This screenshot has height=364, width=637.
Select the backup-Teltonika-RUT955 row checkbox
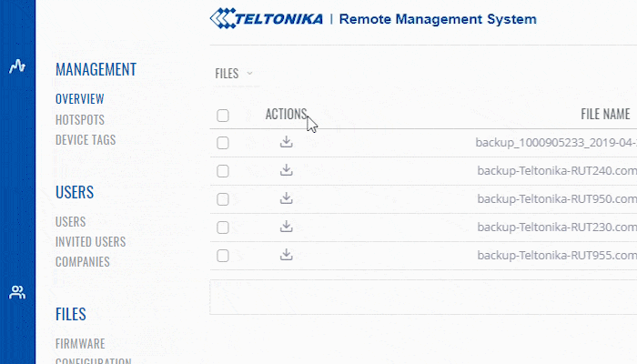[223, 256]
